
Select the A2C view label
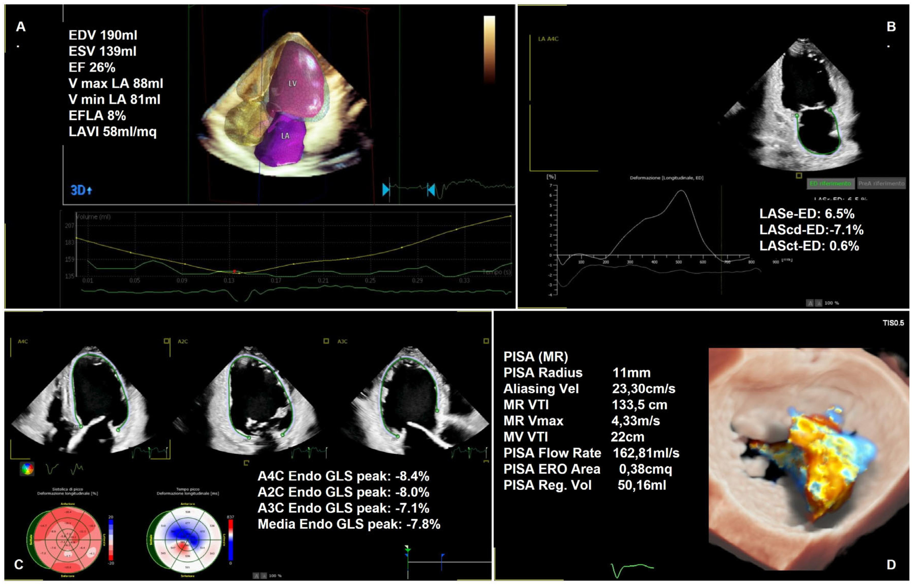182,341
